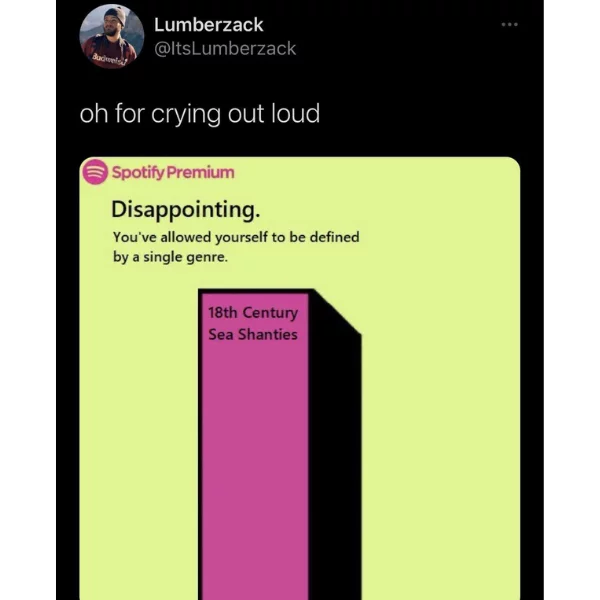600x600 pixels.
Task: Click the "Disappointing." heading
Action: (x=186, y=210)
